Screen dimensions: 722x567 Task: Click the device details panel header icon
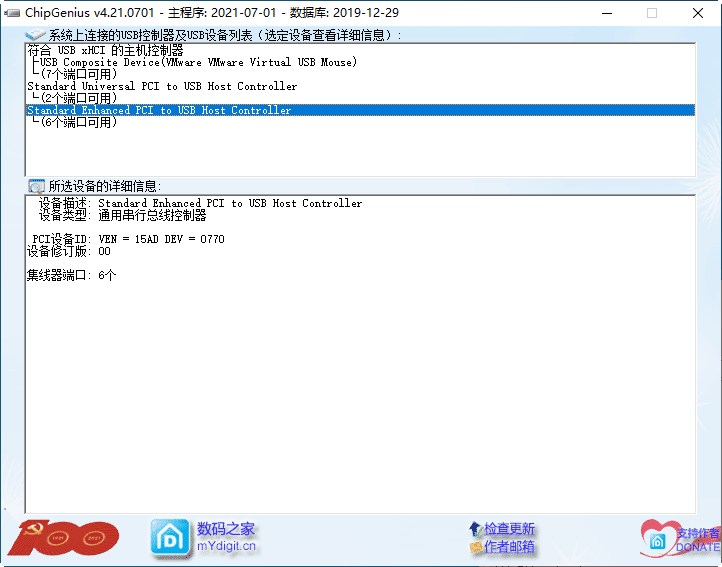tap(36, 186)
